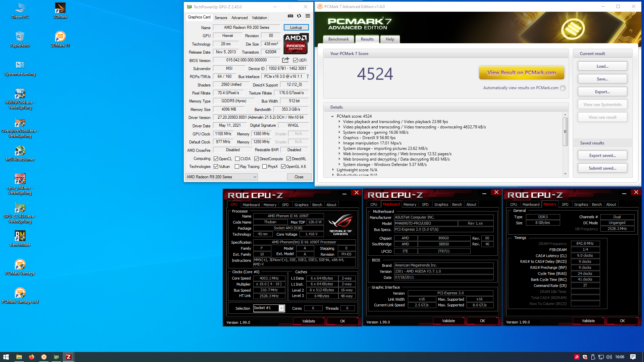Click Bus Interface question mark in GPU-Z

coord(308,76)
